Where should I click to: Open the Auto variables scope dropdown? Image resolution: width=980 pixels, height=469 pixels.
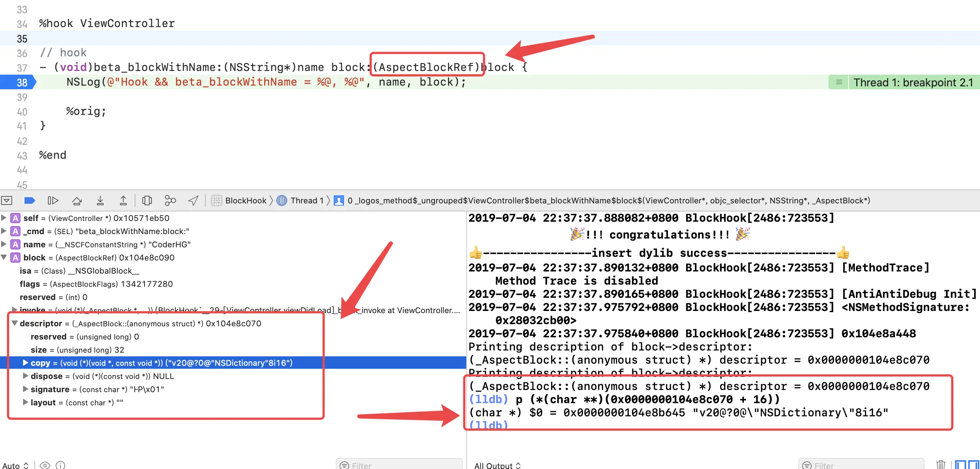click(15, 465)
